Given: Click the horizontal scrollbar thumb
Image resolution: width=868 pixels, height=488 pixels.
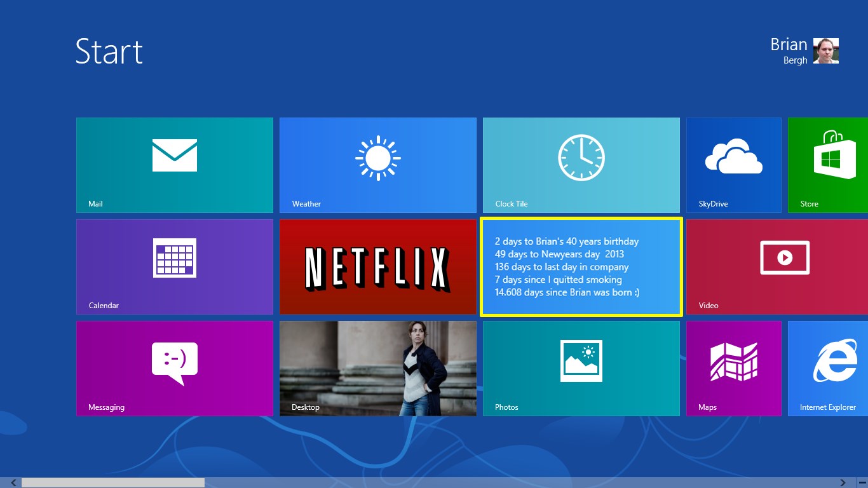Looking at the screenshot, I should [x=113, y=483].
